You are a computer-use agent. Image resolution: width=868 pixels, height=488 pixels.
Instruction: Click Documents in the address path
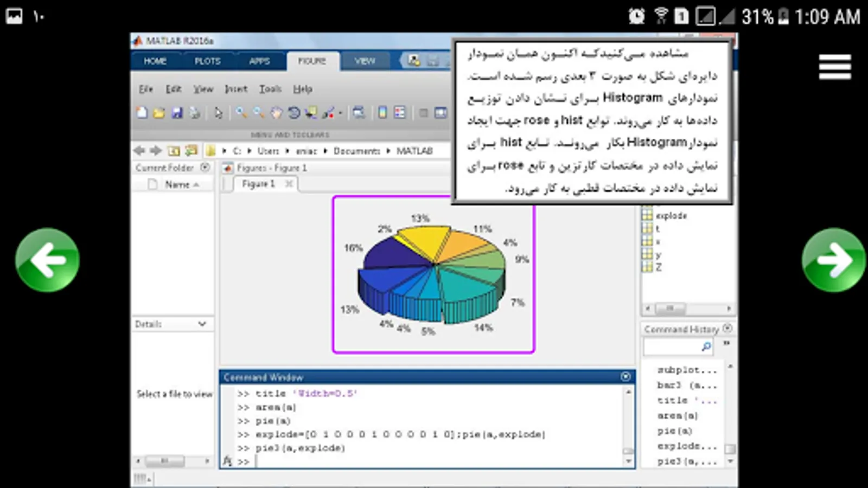pos(356,151)
